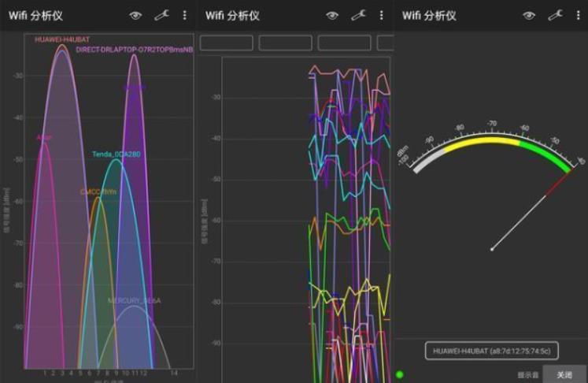Open overflow menu dots in time graph panel
The height and width of the screenshot is (383, 588).
382,16
